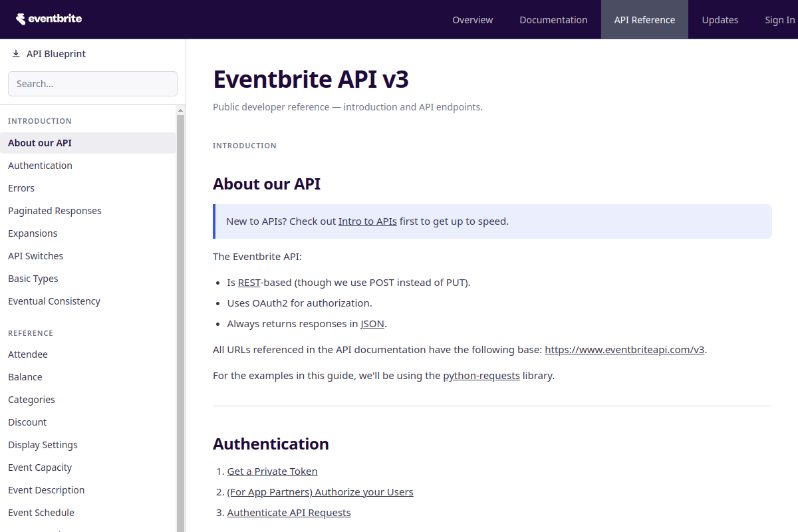This screenshot has height=532, width=798.
Task: Open the Updates nav item
Action: click(x=720, y=20)
